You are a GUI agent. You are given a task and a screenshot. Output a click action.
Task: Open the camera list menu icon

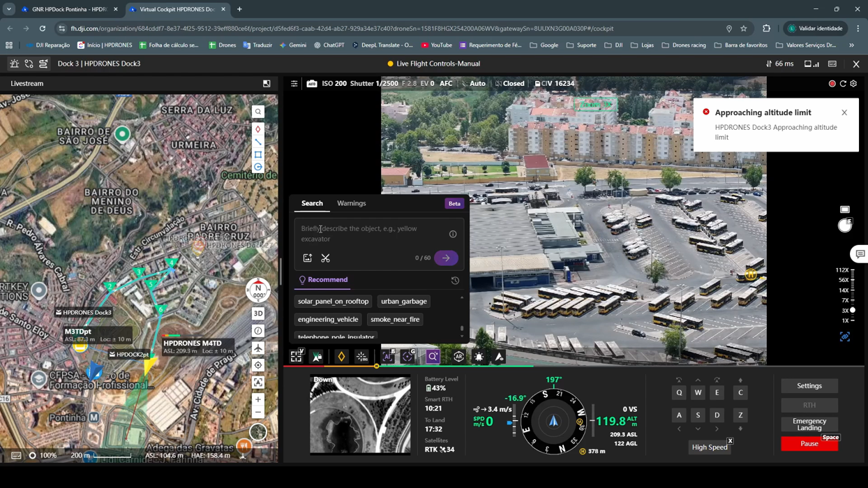coord(294,84)
